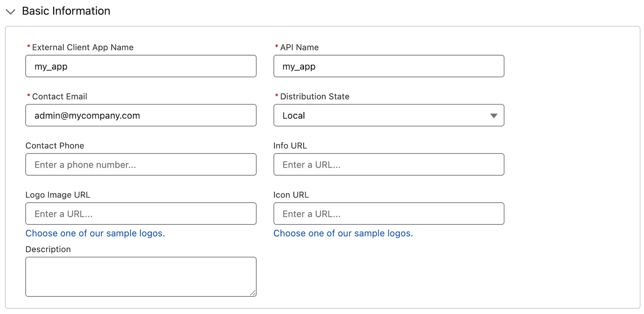Click into the Contact Email field
This screenshot has height=314, width=644.
click(x=141, y=115)
